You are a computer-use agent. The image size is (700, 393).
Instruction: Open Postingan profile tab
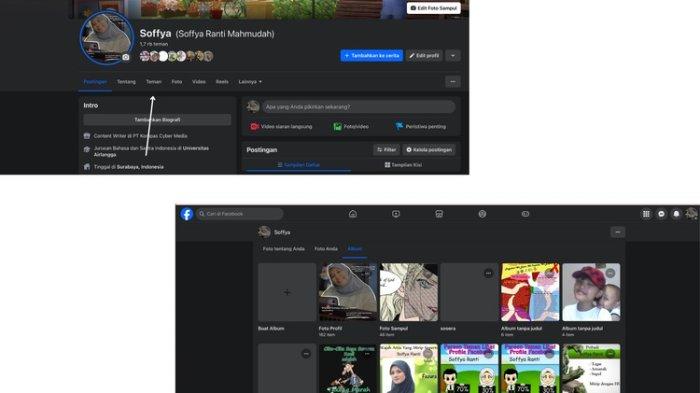click(x=95, y=82)
